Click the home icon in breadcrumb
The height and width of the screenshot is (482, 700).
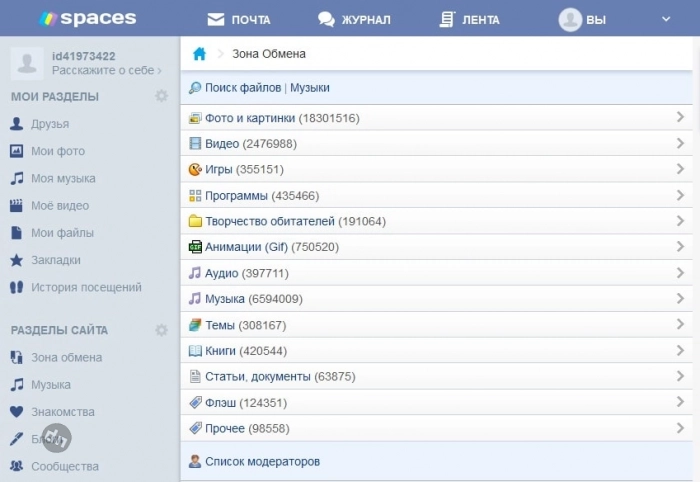click(199, 54)
